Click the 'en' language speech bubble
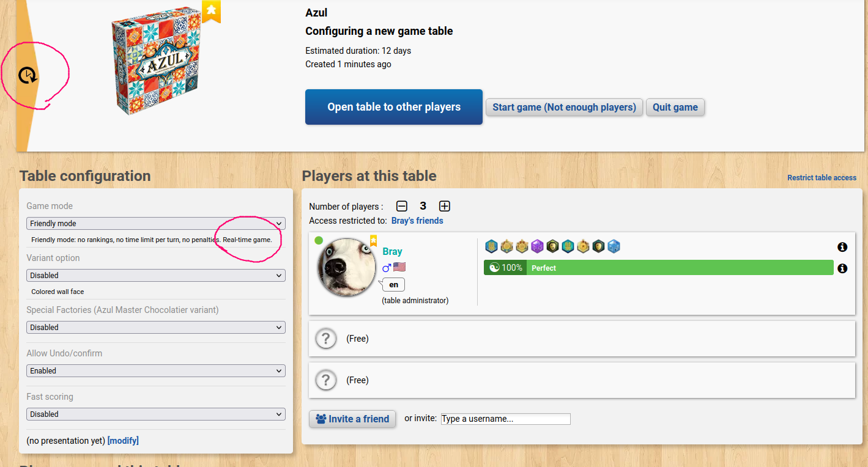868x467 pixels. 393,285
